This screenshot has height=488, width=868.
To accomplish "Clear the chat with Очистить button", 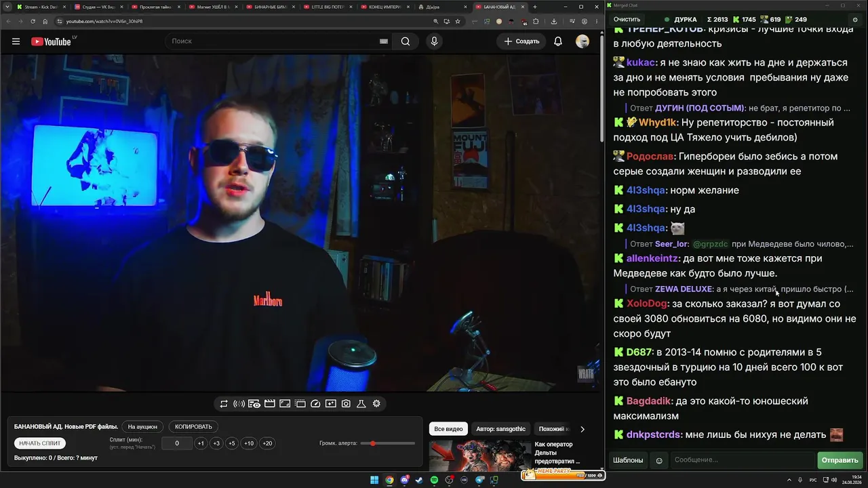I will [627, 20].
